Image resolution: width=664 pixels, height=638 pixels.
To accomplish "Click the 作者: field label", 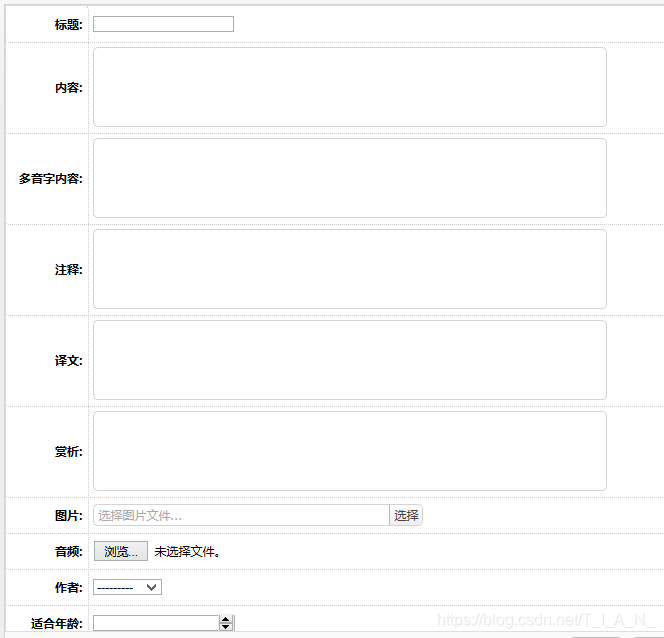I will click(69, 588).
